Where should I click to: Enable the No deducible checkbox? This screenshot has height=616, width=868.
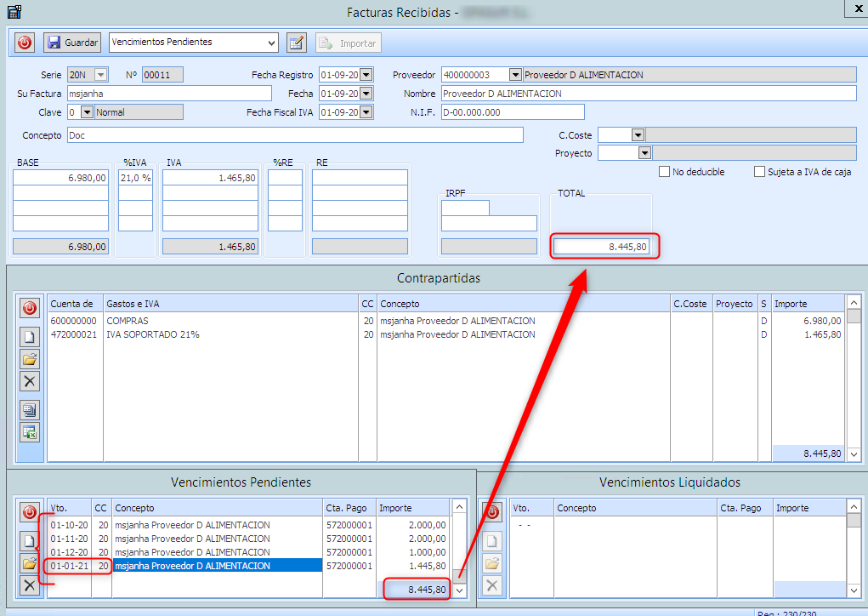tap(664, 172)
